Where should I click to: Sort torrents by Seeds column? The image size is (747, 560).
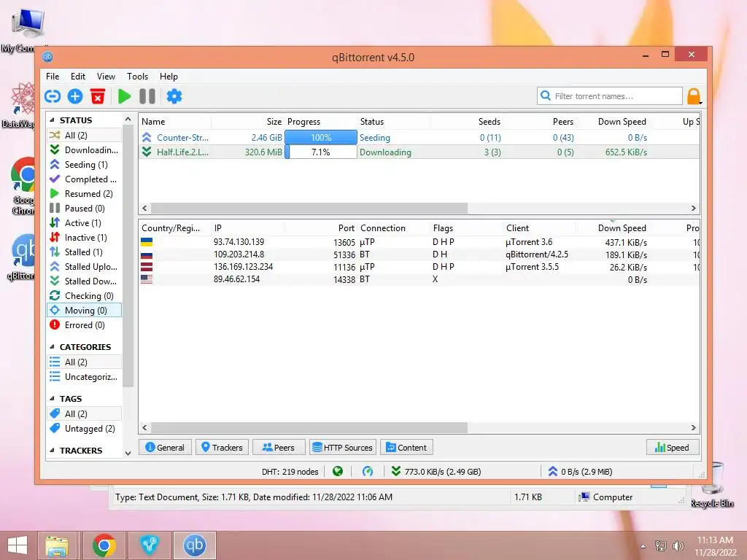[x=466, y=122]
